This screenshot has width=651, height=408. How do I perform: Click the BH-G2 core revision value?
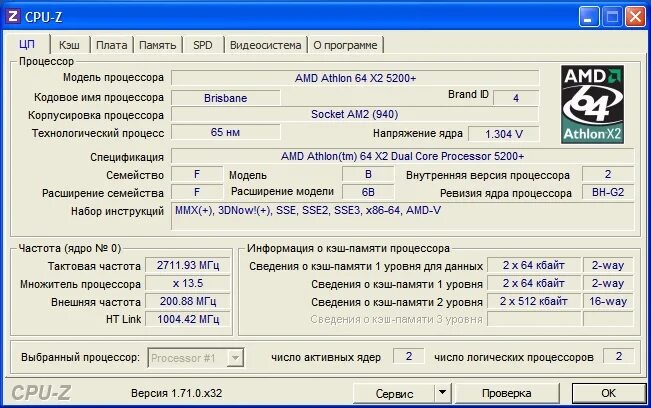tap(608, 193)
